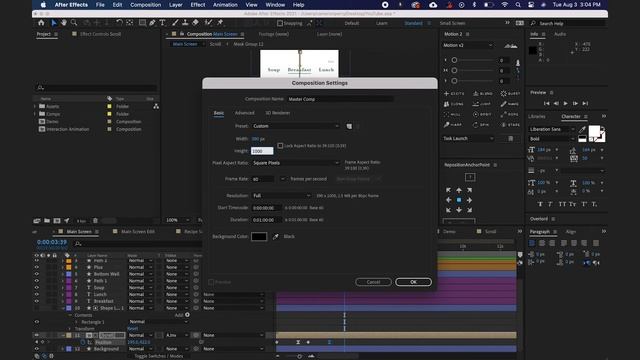Toggle visibility of Rectangle 1
Viewport: 640px width, 360px height.
click(37, 322)
